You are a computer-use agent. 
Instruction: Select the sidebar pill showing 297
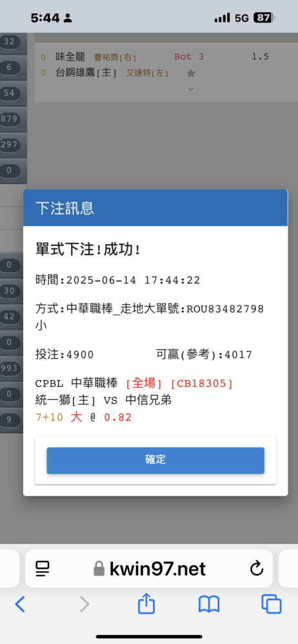pyautogui.click(x=10, y=144)
